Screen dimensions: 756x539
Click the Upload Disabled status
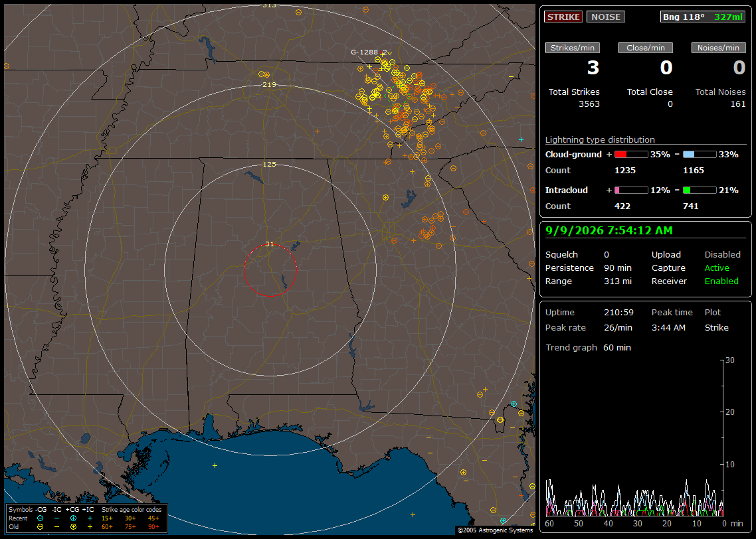click(722, 255)
